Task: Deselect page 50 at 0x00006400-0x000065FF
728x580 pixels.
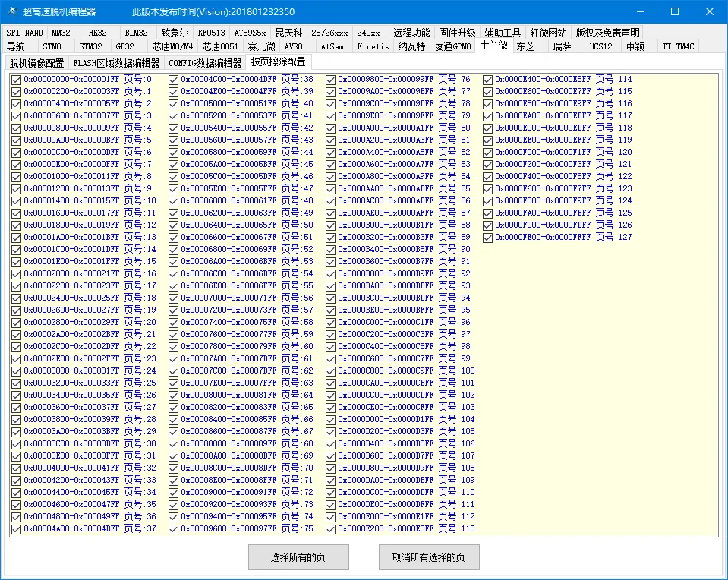Action: tap(174, 225)
